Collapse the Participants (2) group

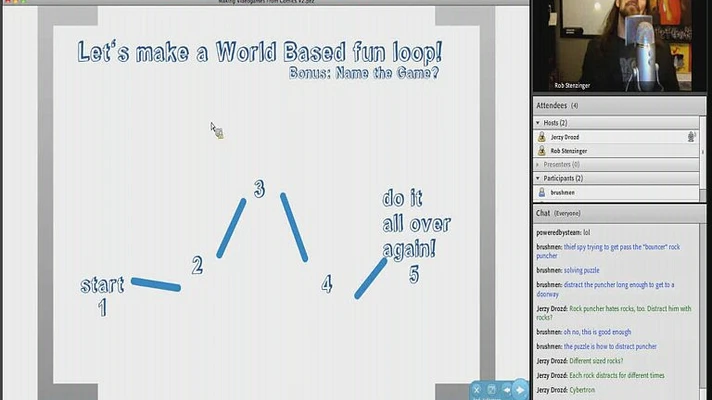pyautogui.click(x=538, y=178)
